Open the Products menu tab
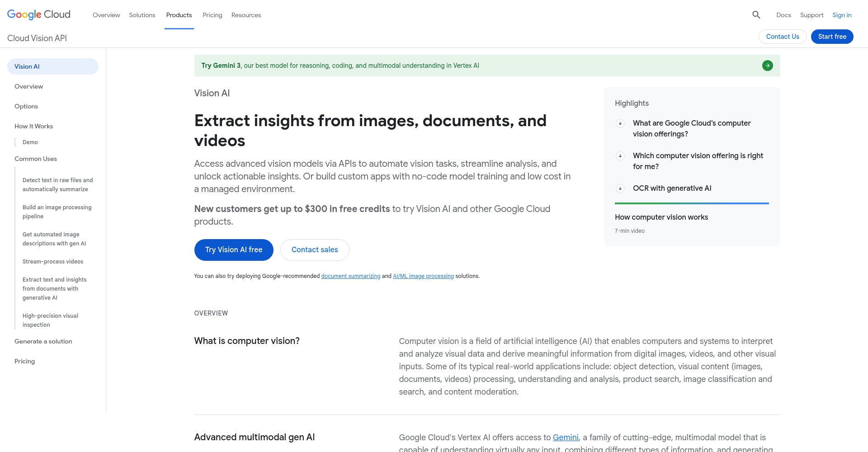868x452 pixels. point(179,15)
